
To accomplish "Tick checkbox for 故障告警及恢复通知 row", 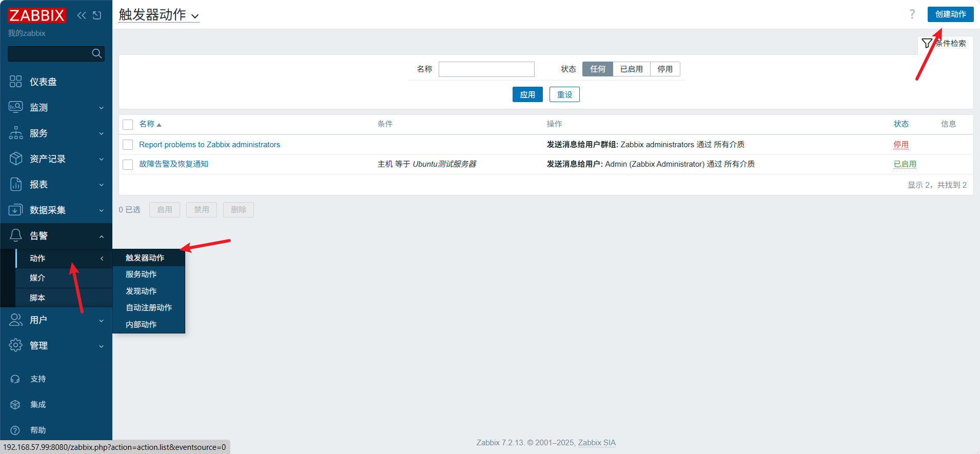I will [x=128, y=164].
